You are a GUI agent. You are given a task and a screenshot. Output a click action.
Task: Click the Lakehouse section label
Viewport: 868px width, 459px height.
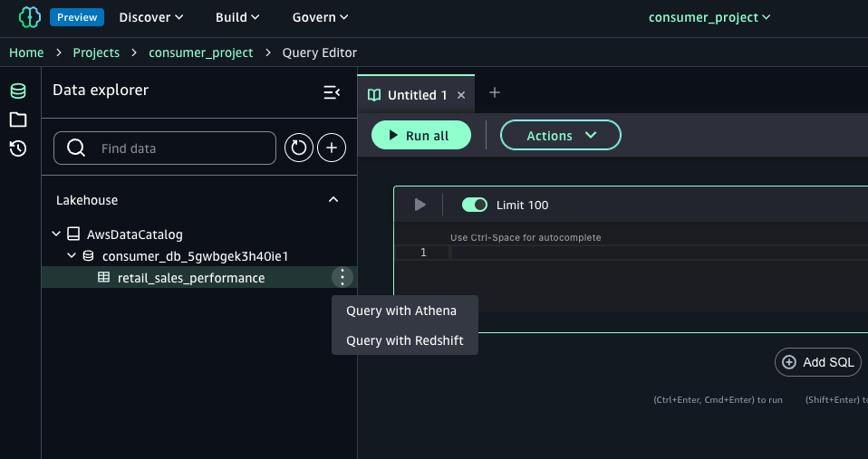(87, 200)
